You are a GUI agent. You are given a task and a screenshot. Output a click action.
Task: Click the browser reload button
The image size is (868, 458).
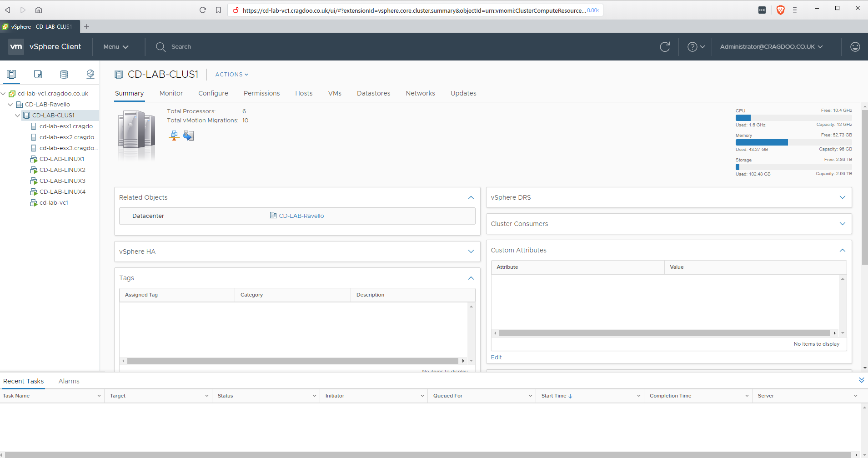[x=203, y=10]
